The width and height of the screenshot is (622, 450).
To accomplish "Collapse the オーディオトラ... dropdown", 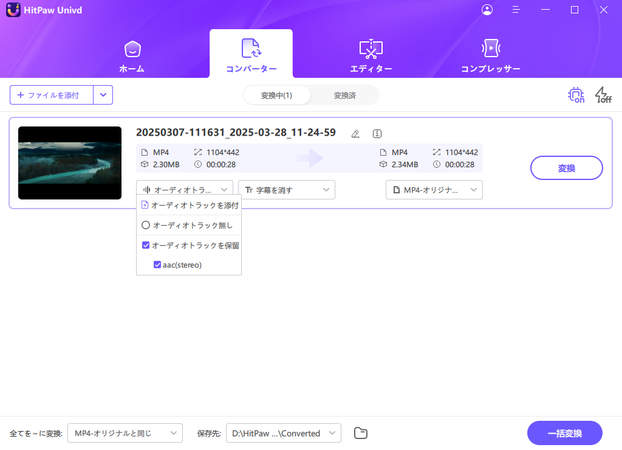I will click(184, 190).
